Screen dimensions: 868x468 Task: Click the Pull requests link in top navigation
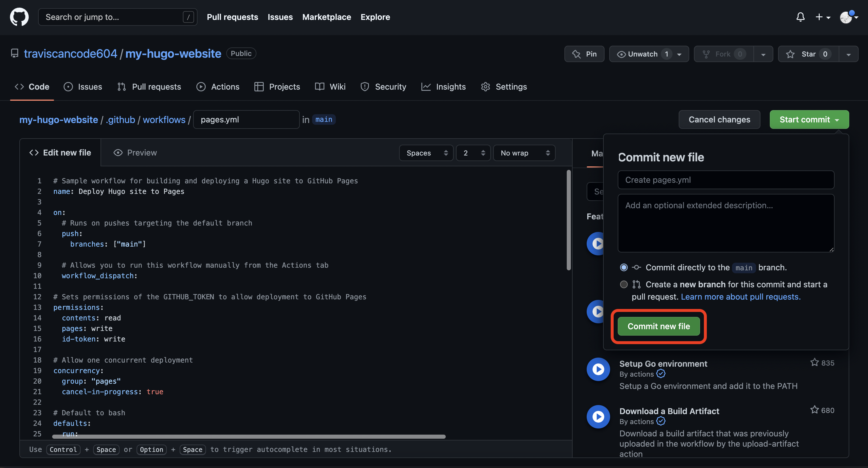tap(232, 17)
